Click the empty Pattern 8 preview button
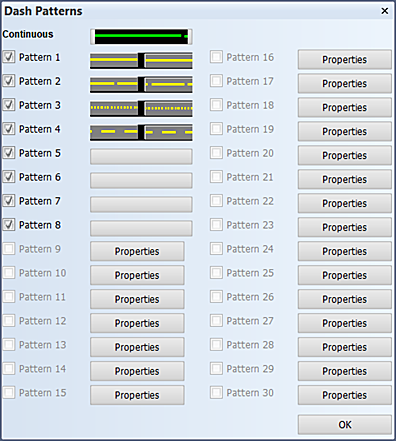This screenshot has width=396, height=441. click(x=141, y=228)
